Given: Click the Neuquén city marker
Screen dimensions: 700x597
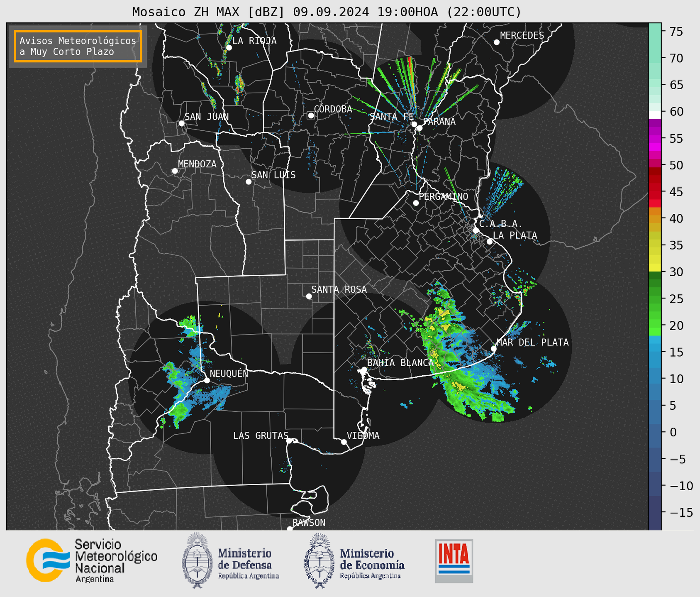Looking at the screenshot, I should (x=207, y=380).
